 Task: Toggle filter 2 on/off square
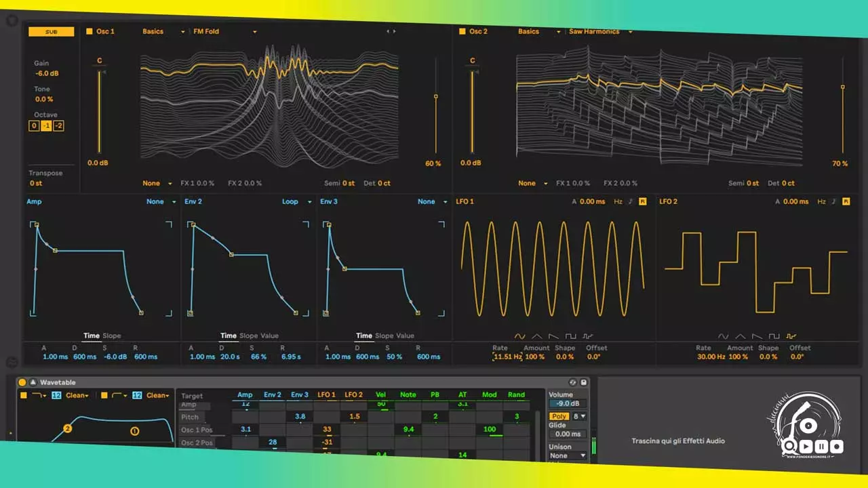tap(104, 395)
